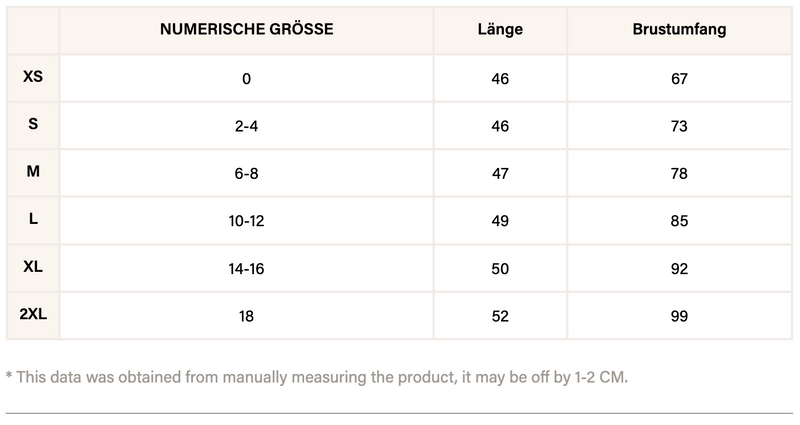Image resolution: width=800 pixels, height=425 pixels.
Task: Click the NUMERISCHE GRÖSSE column header
Action: pos(246,30)
